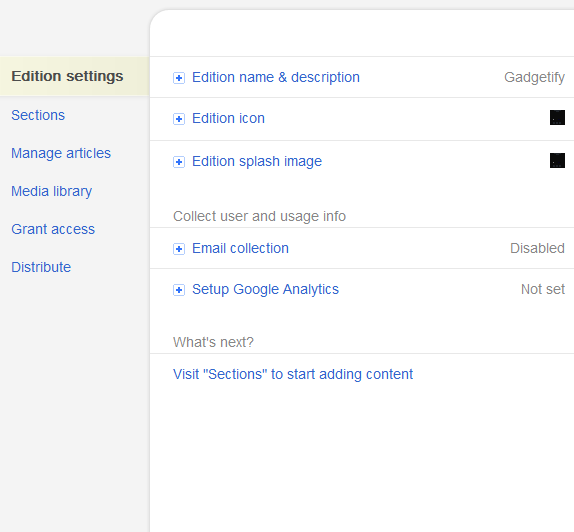Open the Media library
574x532 pixels.
(x=52, y=191)
